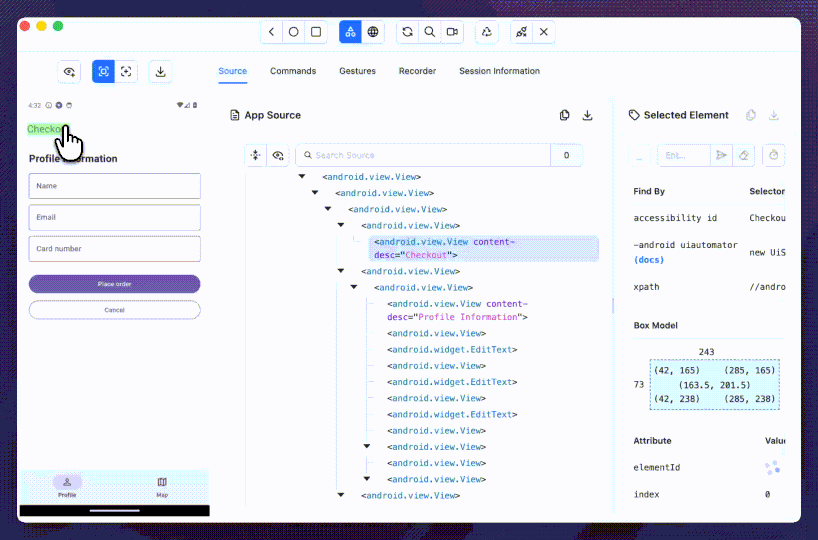The image size is (818, 540).
Task: Tap the Place order button on device
Action: coord(114,284)
